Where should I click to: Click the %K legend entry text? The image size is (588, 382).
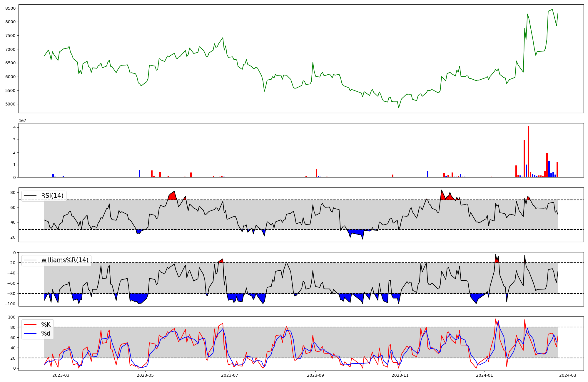coord(46,325)
